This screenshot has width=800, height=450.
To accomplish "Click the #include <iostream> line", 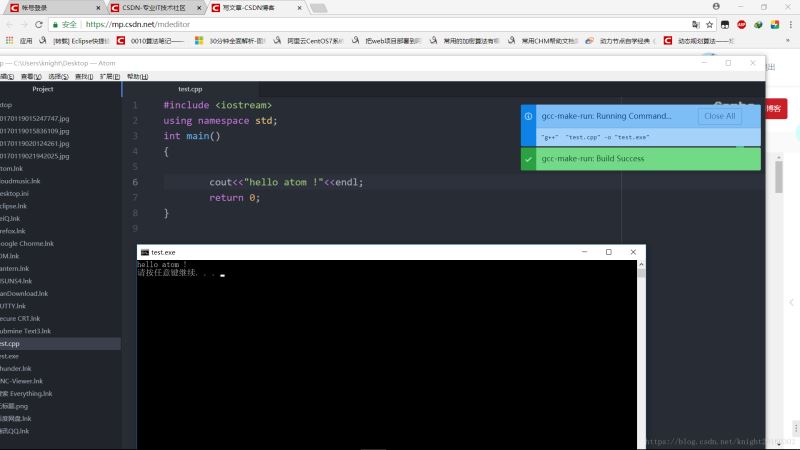I will 217,105.
